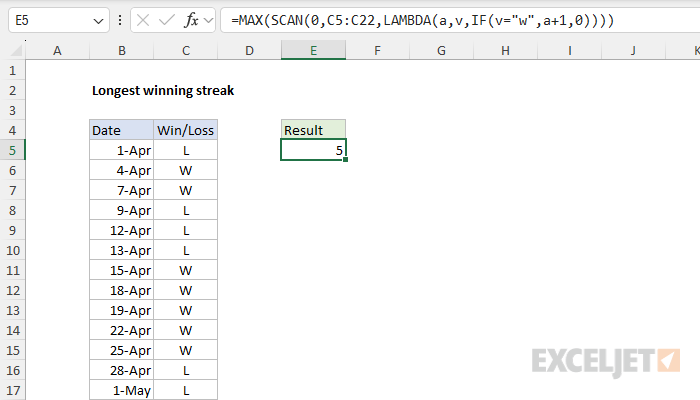Viewport: 700px width, 400px height.
Task: Select the '28-Apr' date cell
Action: tap(121, 371)
